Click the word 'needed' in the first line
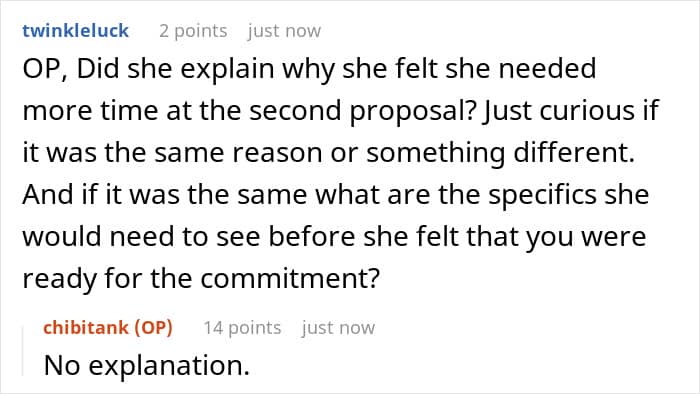Viewport: 700px width, 394px height. click(547, 69)
